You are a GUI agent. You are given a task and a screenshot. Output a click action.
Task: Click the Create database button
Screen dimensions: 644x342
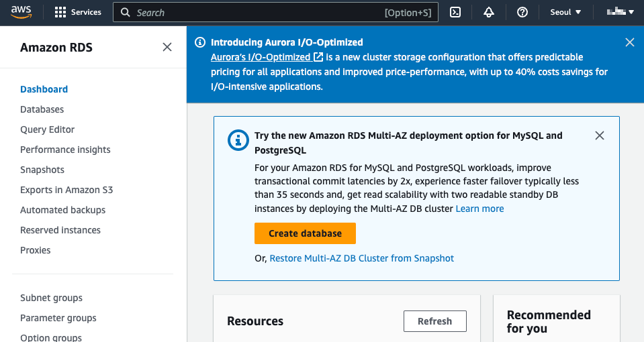[305, 233]
